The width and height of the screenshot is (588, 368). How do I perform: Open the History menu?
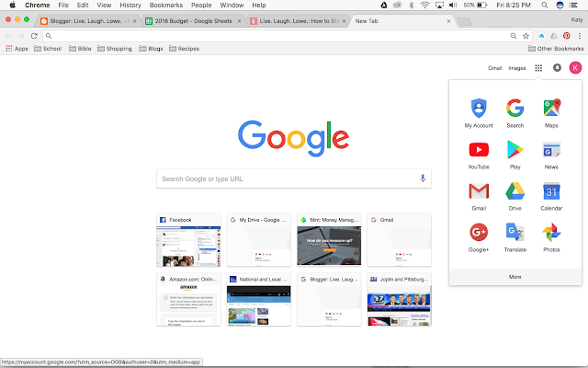pyautogui.click(x=130, y=6)
